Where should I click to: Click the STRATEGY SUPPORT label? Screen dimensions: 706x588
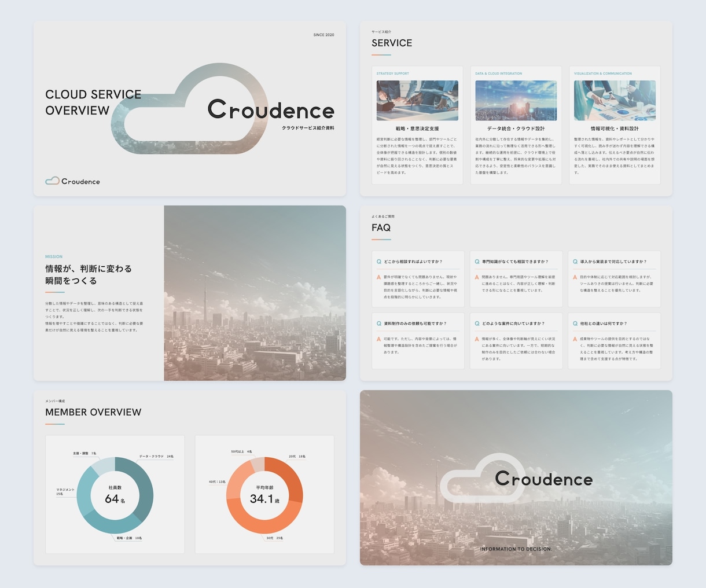tap(393, 73)
